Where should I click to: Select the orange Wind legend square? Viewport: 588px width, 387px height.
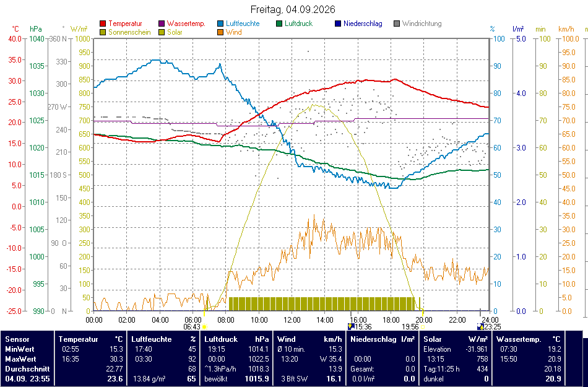220,32
